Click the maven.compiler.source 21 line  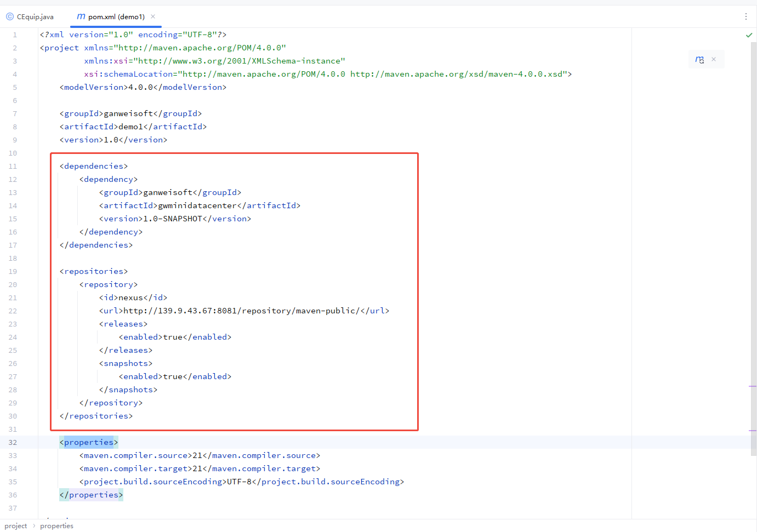click(x=200, y=455)
